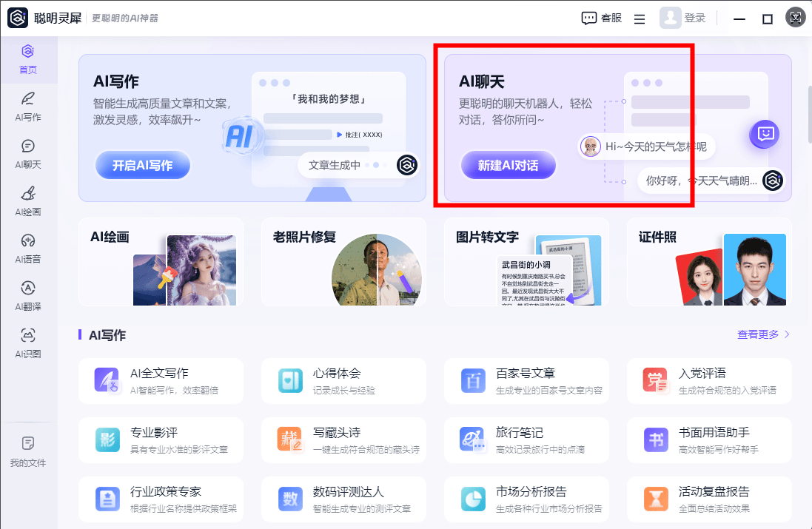The height and width of the screenshot is (529, 812).
Task: Open the 证件照 feature card
Action: (x=708, y=261)
